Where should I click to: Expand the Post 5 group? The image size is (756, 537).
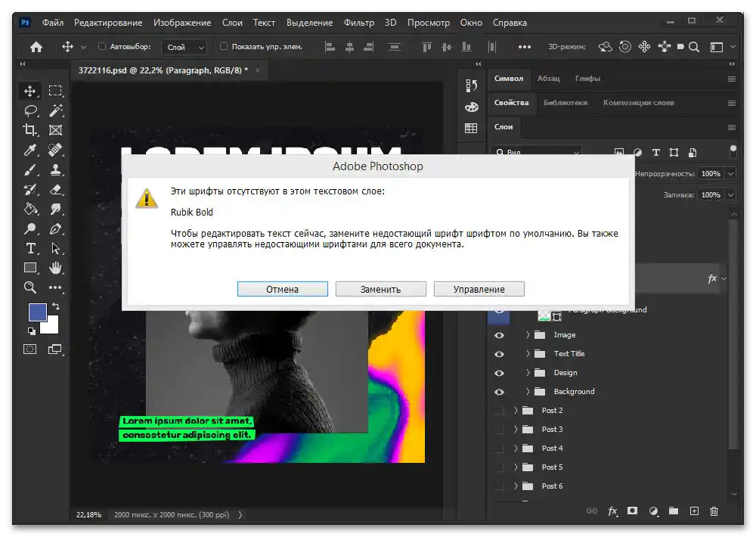pos(516,467)
